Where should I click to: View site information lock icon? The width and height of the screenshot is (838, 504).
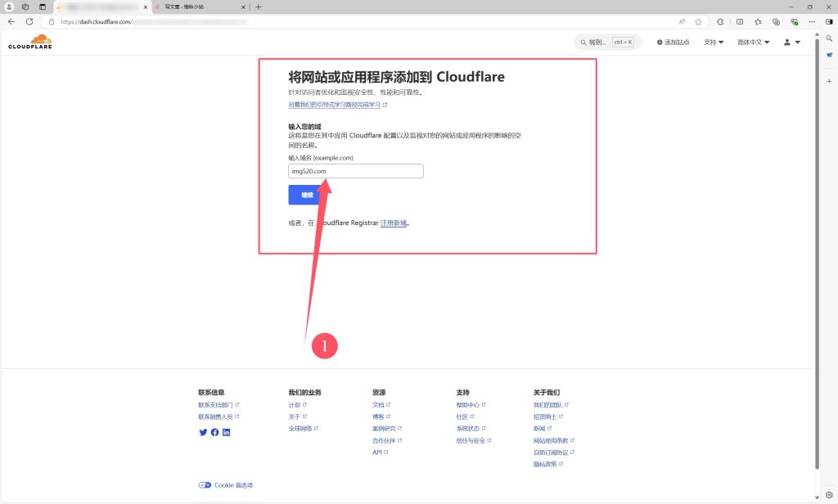coord(52,22)
